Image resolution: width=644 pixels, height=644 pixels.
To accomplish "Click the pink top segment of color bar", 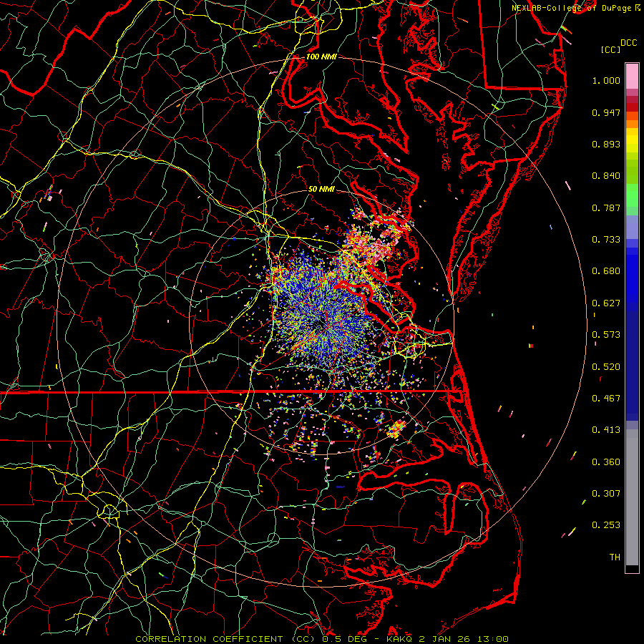I will tap(632, 76).
